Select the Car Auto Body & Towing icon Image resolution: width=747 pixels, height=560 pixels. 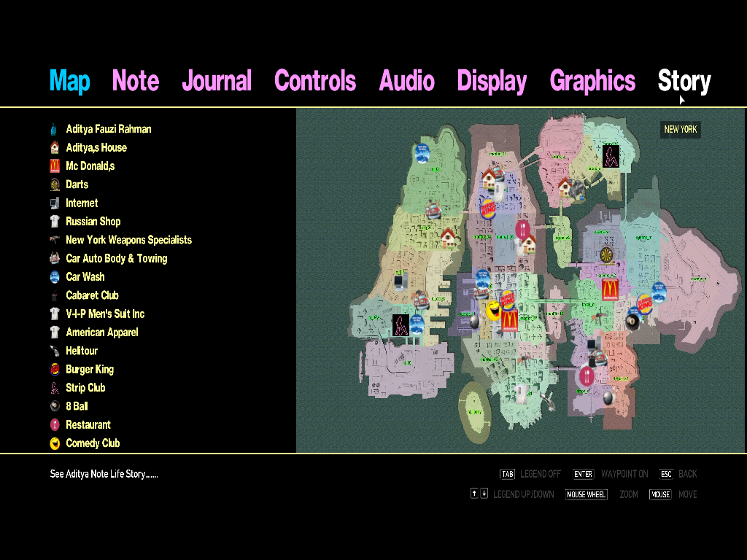click(x=55, y=258)
